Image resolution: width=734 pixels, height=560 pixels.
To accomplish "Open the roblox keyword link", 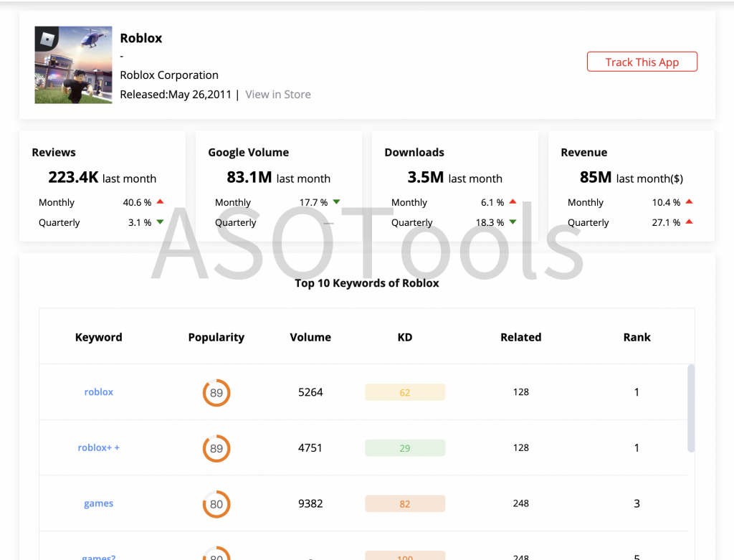I will 99,392.
